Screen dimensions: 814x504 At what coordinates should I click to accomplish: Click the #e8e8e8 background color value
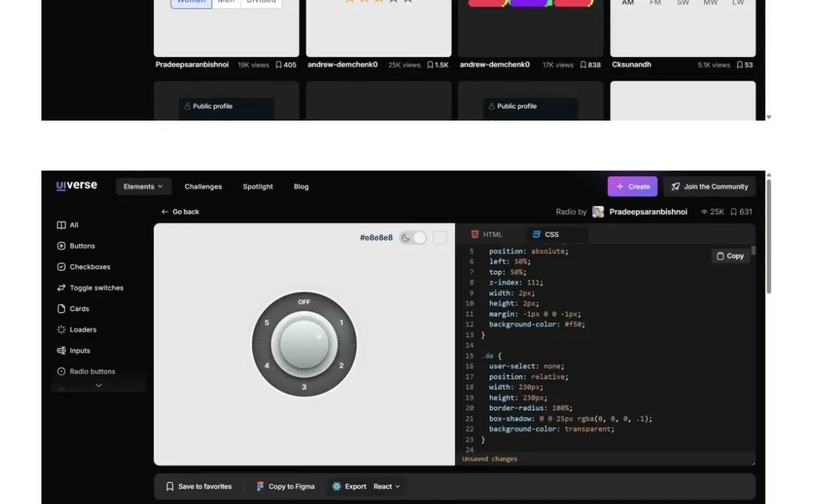pos(376,238)
